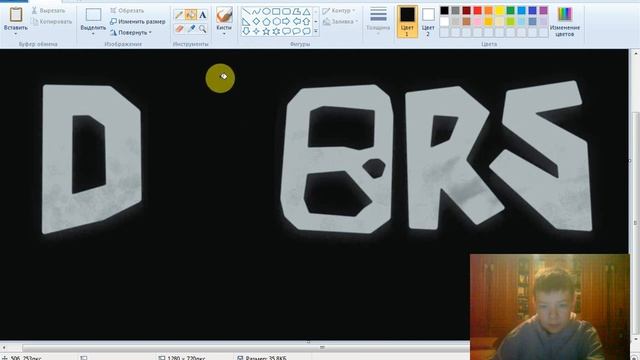Choose the Polygon shape
This screenshot has width=640, height=360.
point(296,11)
